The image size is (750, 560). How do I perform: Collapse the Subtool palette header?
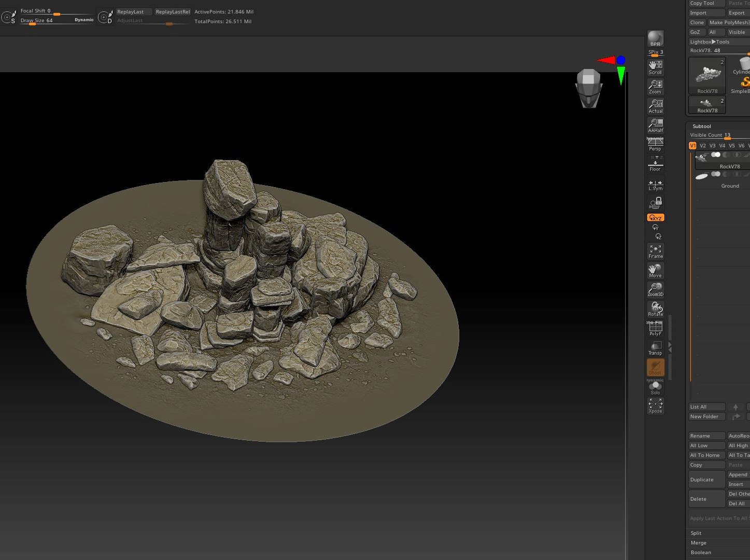[702, 127]
